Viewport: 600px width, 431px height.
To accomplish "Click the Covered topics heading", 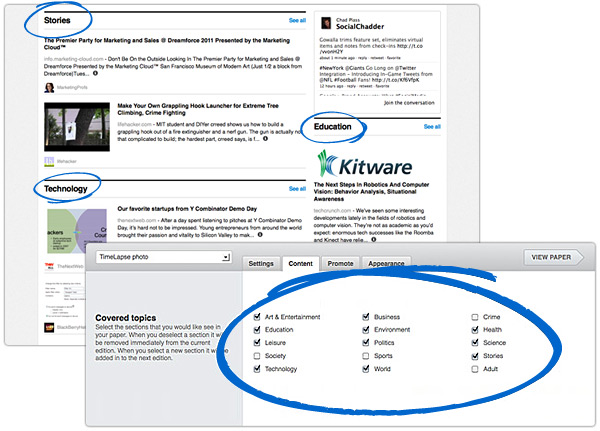I will (126, 318).
